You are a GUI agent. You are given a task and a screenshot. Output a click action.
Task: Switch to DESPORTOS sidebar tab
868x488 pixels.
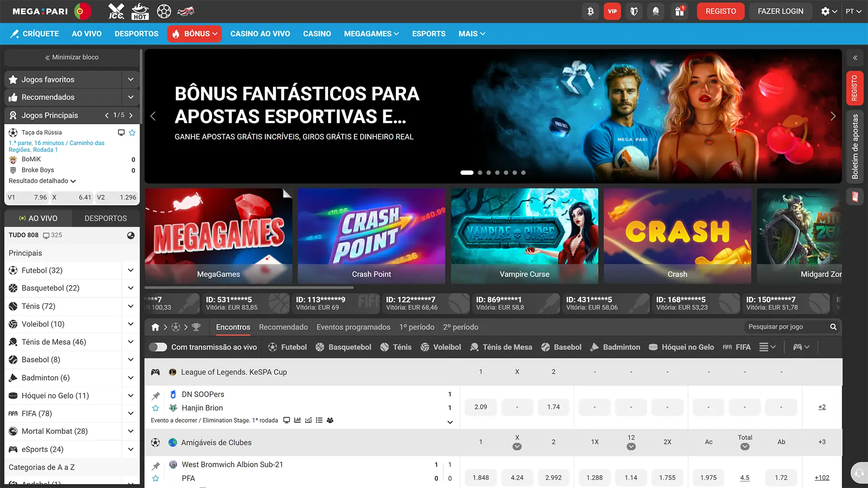pos(105,218)
